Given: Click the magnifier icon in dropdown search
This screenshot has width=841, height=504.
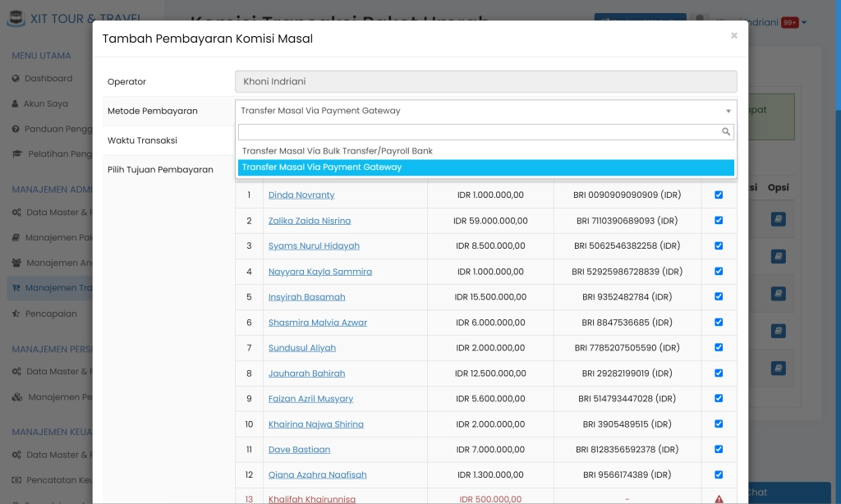Looking at the screenshot, I should coord(726,131).
